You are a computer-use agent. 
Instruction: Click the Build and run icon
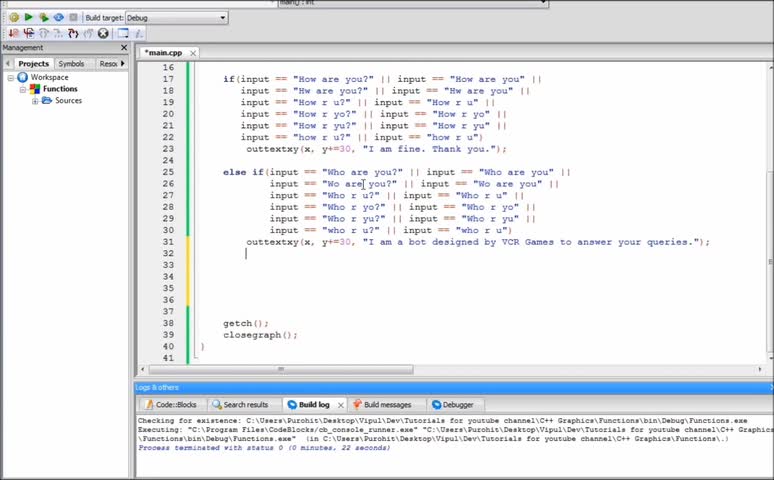coord(44,17)
